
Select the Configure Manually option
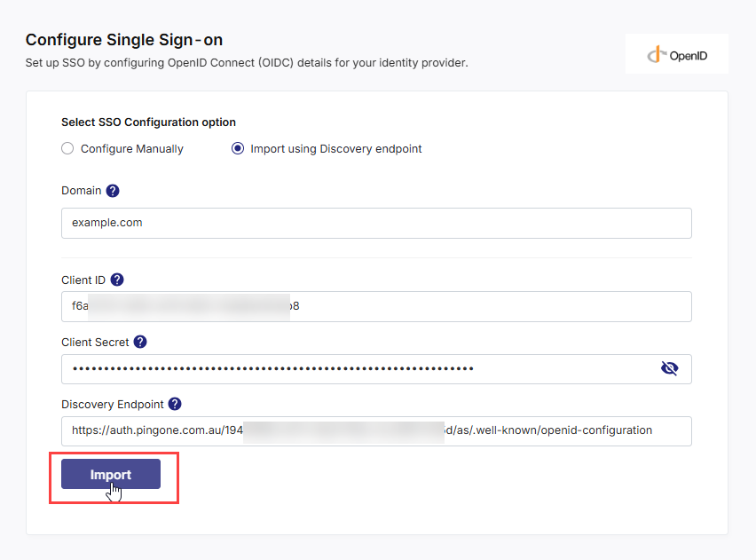click(x=67, y=148)
